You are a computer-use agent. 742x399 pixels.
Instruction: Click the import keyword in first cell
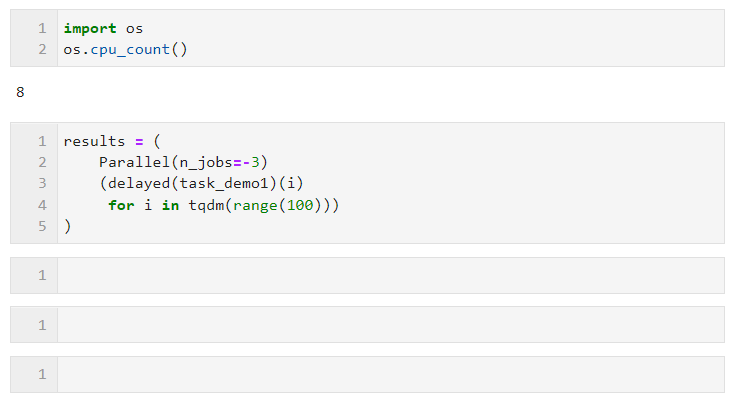pyautogui.click(x=90, y=28)
